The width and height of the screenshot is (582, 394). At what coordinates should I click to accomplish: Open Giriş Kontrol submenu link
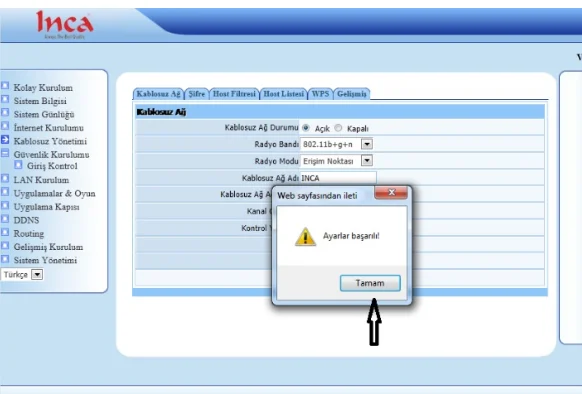pos(52,166)
